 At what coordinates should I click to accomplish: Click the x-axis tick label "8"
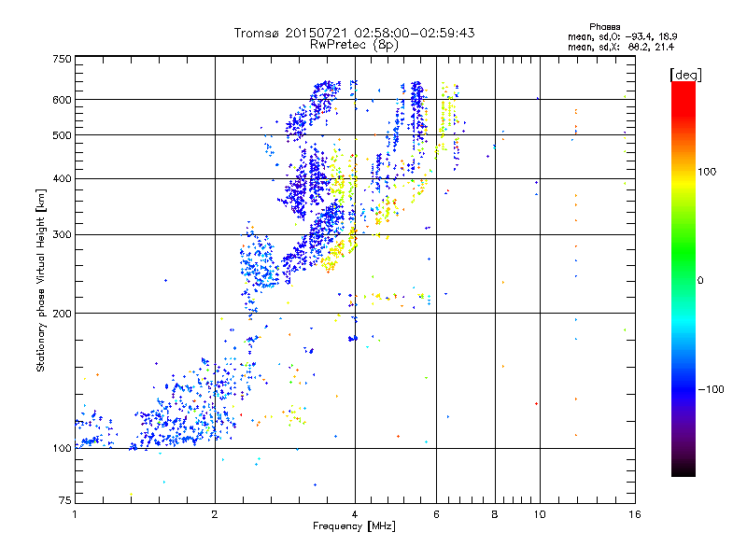pos(495,514)
